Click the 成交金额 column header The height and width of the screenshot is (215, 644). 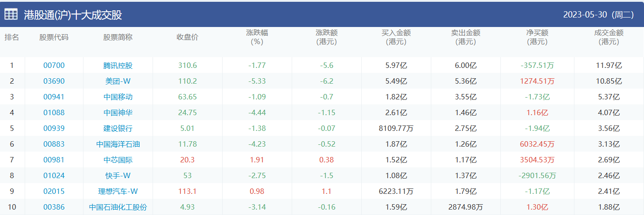click(x=609, y=37)
